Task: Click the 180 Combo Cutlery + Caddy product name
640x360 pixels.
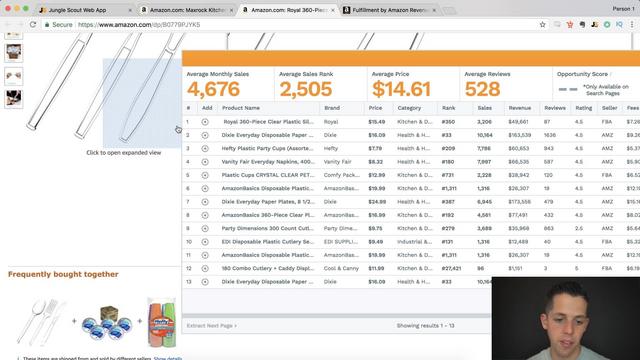Action: (267, 269)
